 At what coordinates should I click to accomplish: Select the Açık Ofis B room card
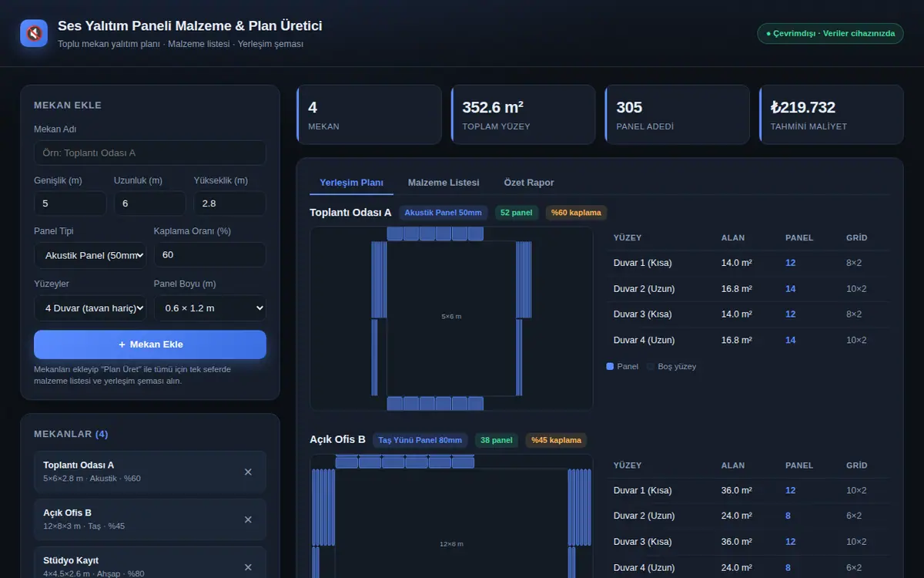pos(150,519)
